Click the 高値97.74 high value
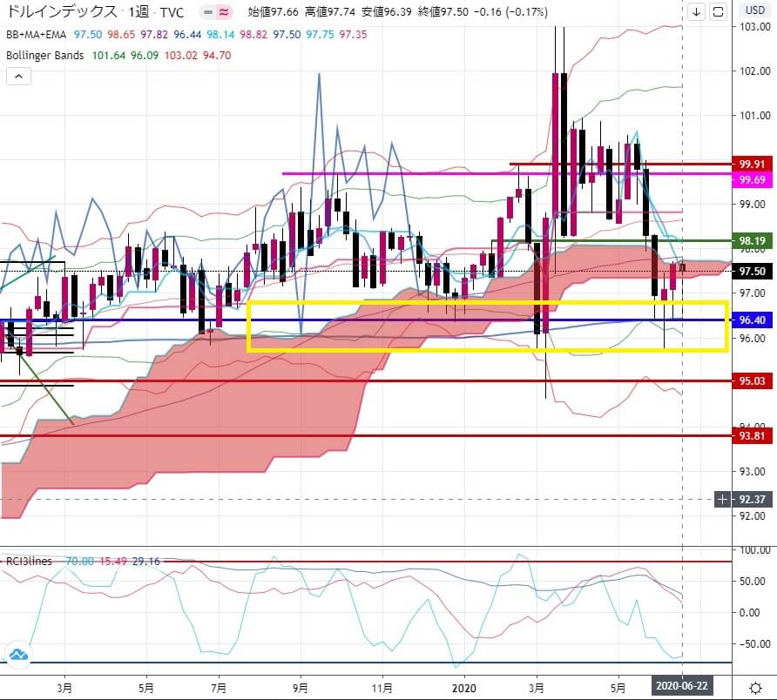This screenshot has width=777, height=700. tap(330, 12)
